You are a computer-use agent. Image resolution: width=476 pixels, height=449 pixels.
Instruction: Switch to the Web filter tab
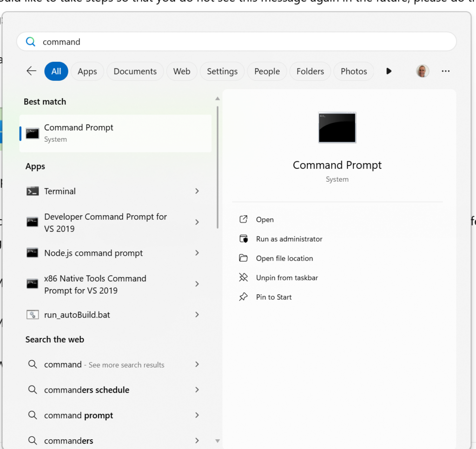pyautogui.click(x=182, y=71)
